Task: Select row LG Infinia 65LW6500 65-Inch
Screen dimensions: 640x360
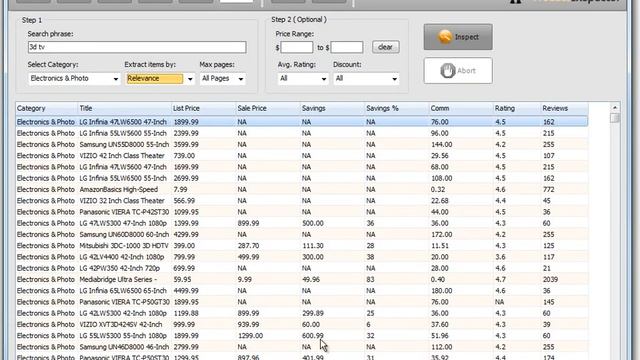Action: point(302,291)
